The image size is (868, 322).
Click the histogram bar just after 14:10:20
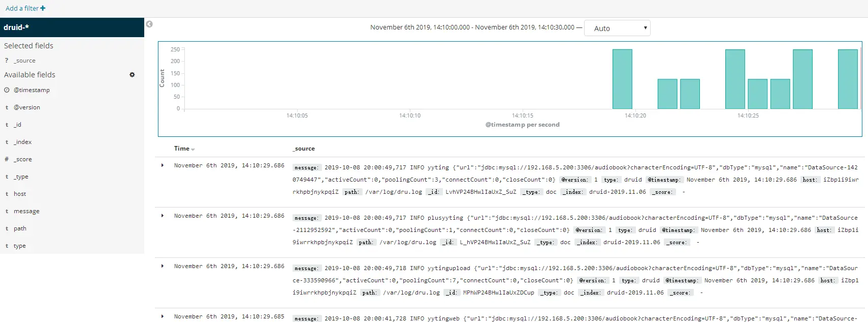coord(667,94)
